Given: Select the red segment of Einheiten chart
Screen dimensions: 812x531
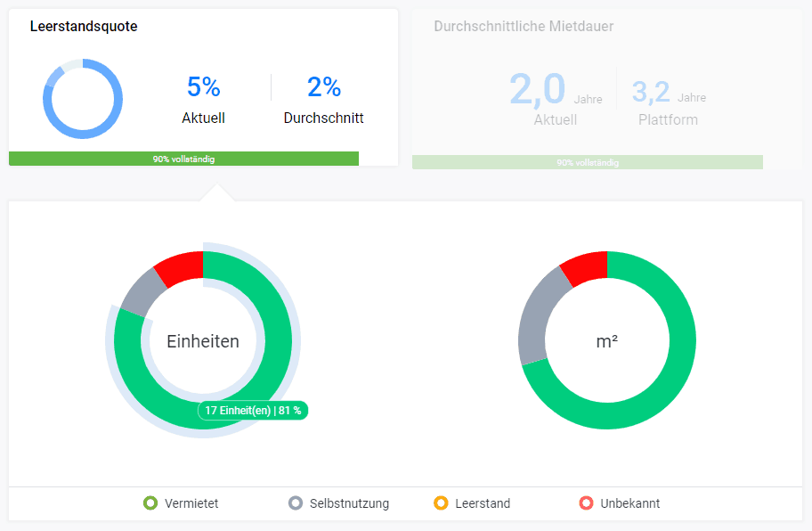Looking at the screenshot, I should click(181, 267).
